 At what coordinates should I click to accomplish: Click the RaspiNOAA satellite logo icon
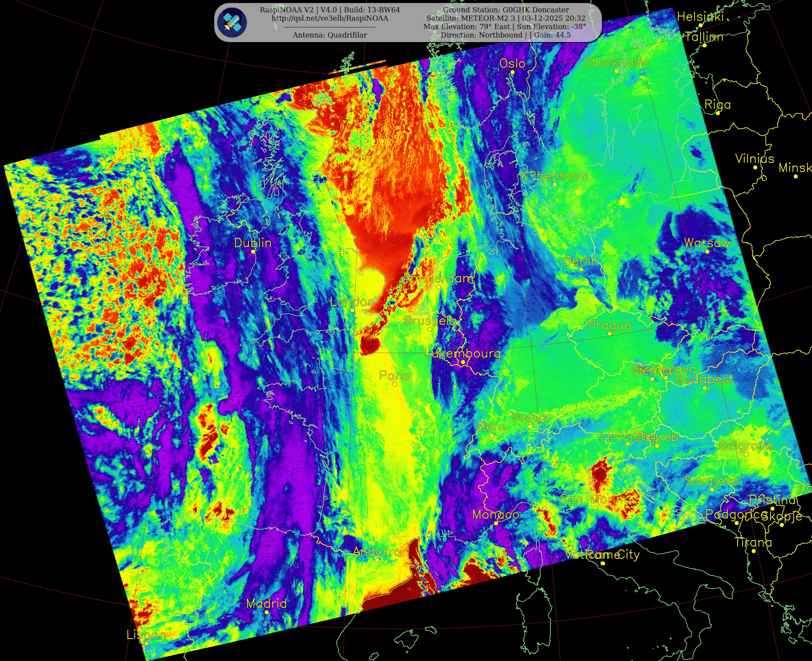(232, 23)
